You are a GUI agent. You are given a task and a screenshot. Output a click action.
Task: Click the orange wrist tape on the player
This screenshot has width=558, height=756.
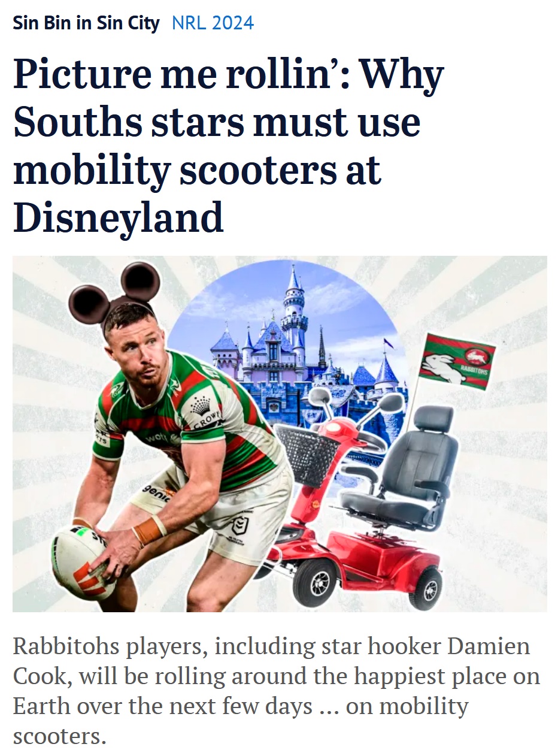click(149, 530)
